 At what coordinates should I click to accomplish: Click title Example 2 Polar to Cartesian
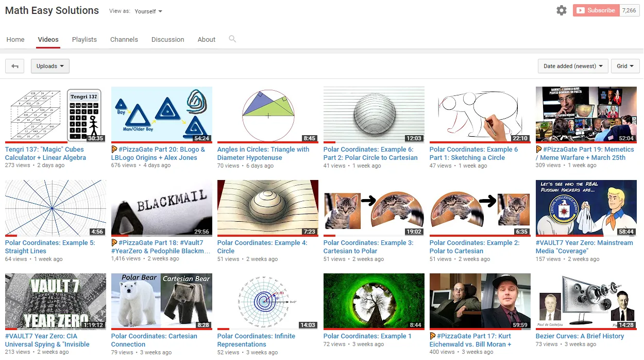474,247
